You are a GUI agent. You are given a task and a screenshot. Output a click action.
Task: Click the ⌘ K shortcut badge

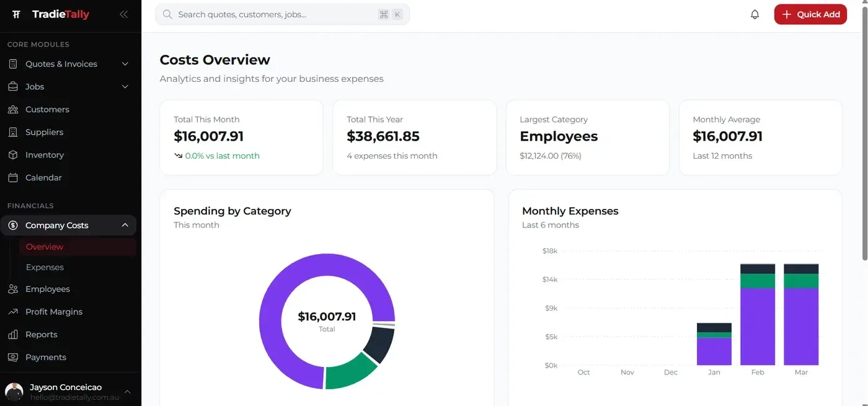[x=391, y=14]
